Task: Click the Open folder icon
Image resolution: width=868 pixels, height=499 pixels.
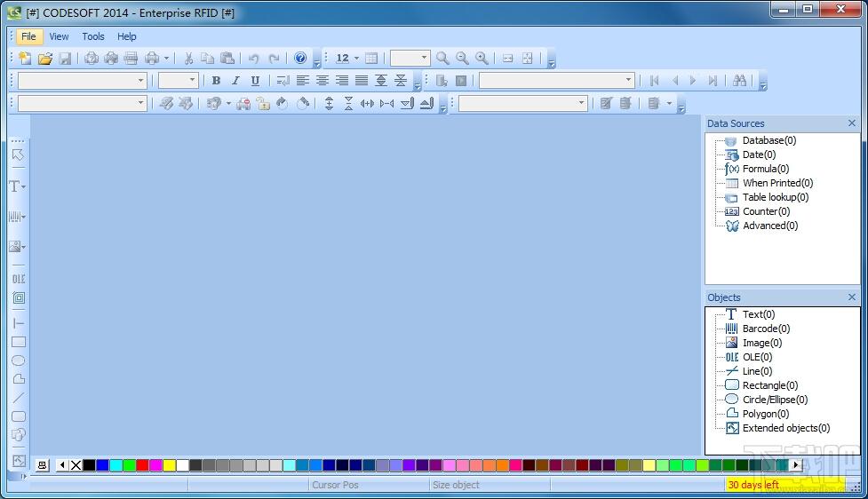Action: click(44, 58)
